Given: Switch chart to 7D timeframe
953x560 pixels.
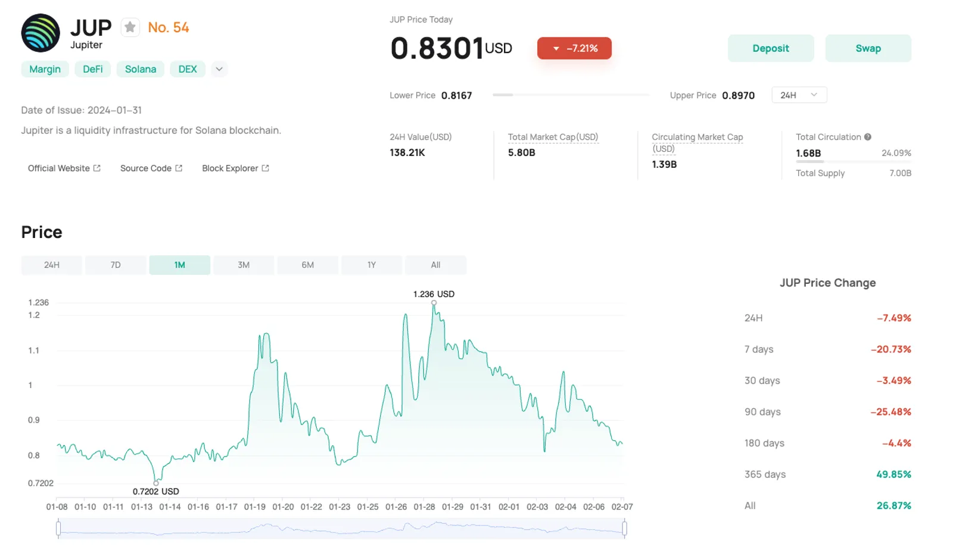Looking at the screenshot, I should click(116, 265).
